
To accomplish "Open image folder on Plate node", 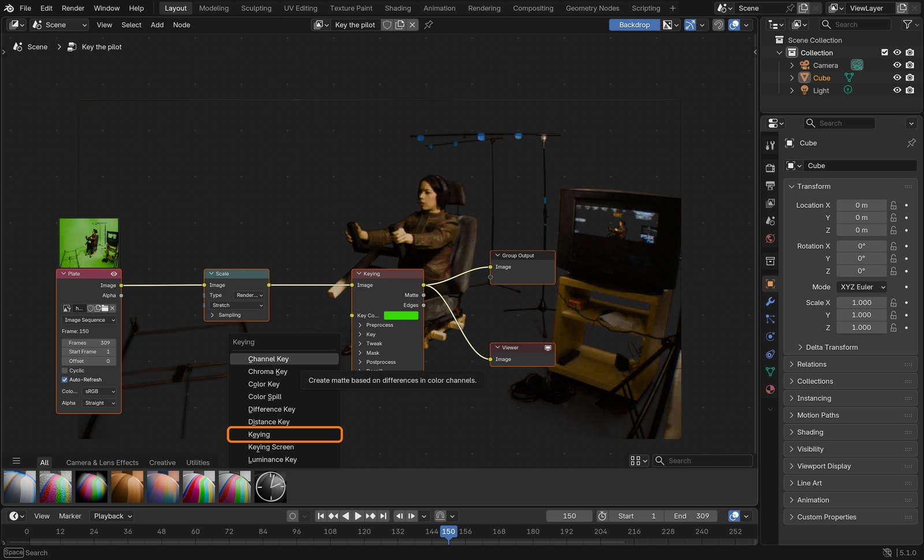I will tap(105, 308).
